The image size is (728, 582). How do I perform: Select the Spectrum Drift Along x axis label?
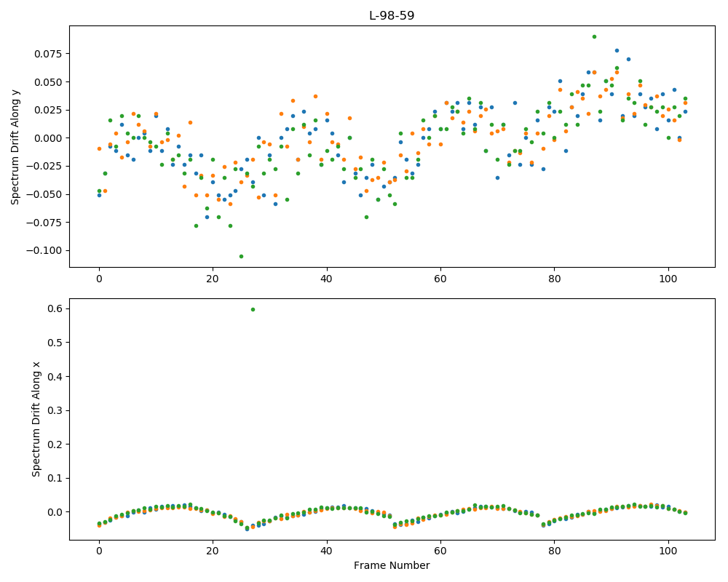point(36,420)
